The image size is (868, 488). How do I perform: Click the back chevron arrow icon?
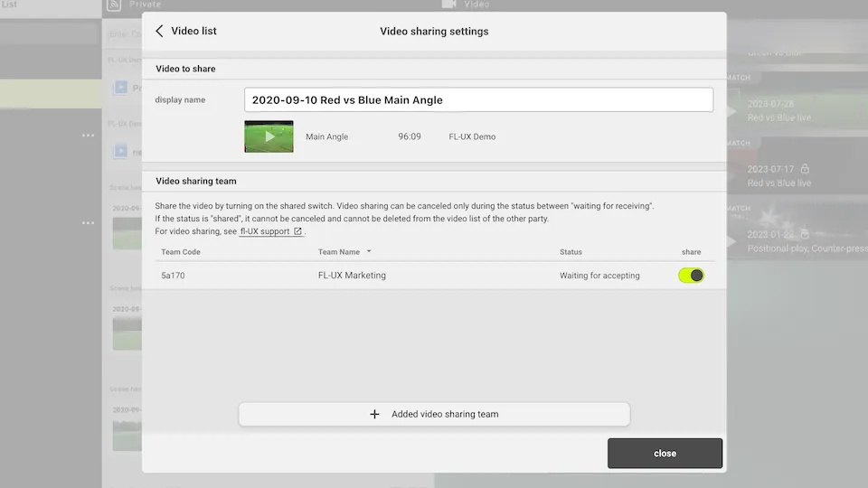159,31
